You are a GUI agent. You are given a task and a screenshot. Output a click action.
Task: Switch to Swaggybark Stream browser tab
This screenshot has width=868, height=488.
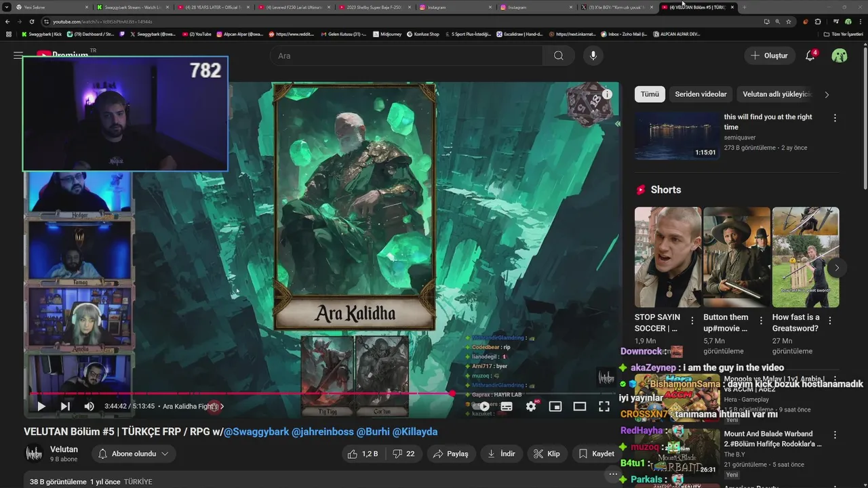click(132, 7)
